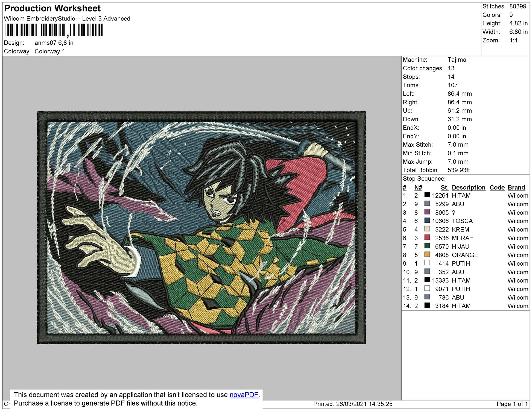Click the MERAH red swatch in stop 6
The height and width of the screenshot is (411, 532).
coord(427,237)
